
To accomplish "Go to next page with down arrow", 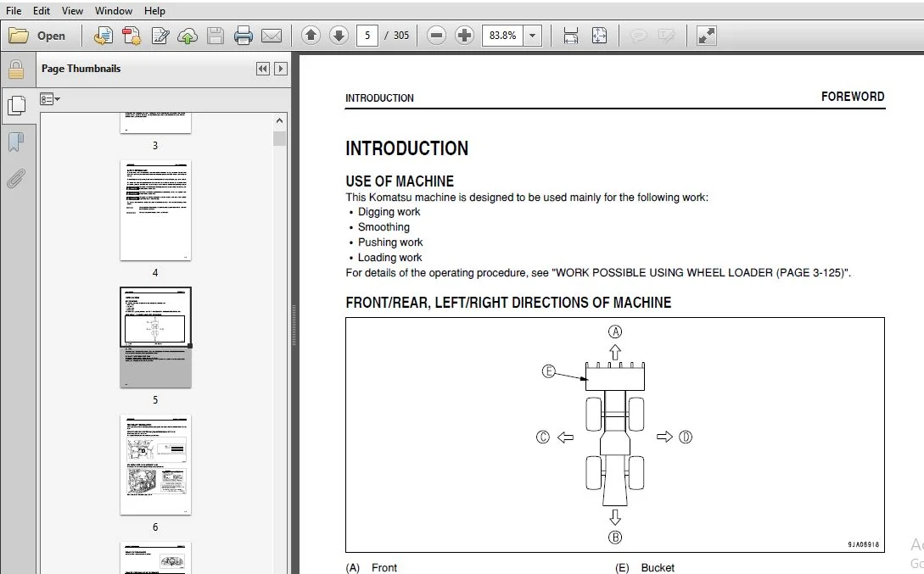I will [x=339, y=36].
